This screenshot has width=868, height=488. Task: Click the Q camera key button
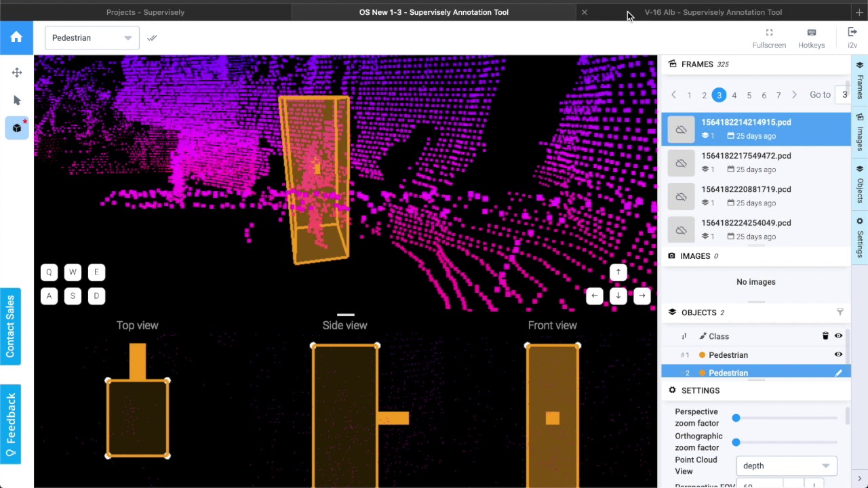(x=49, y=272)
